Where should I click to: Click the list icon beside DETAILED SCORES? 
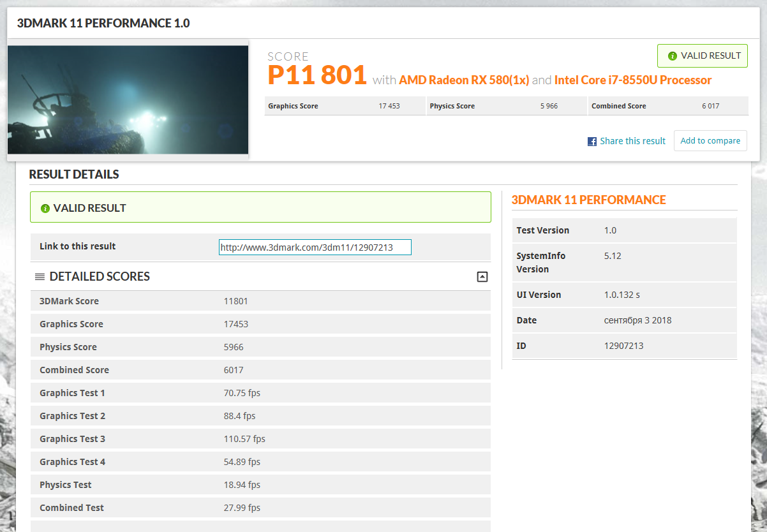[40, 277]
